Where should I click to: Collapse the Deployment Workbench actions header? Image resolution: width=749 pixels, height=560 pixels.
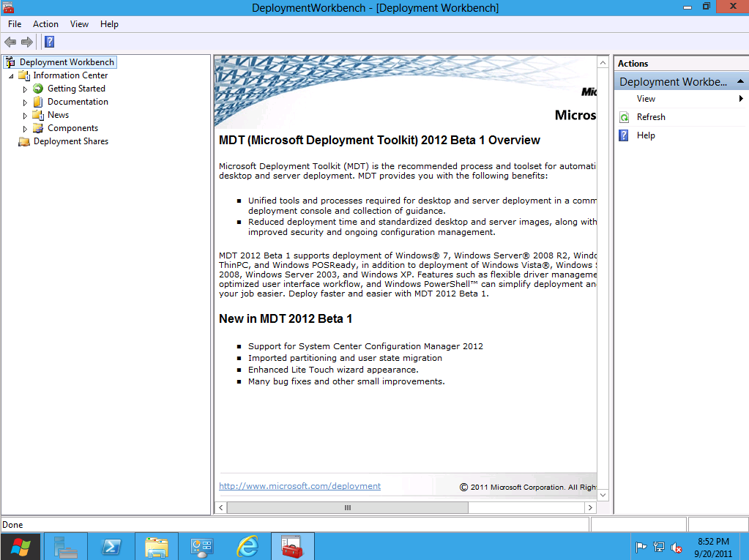(x=740, y=82)
